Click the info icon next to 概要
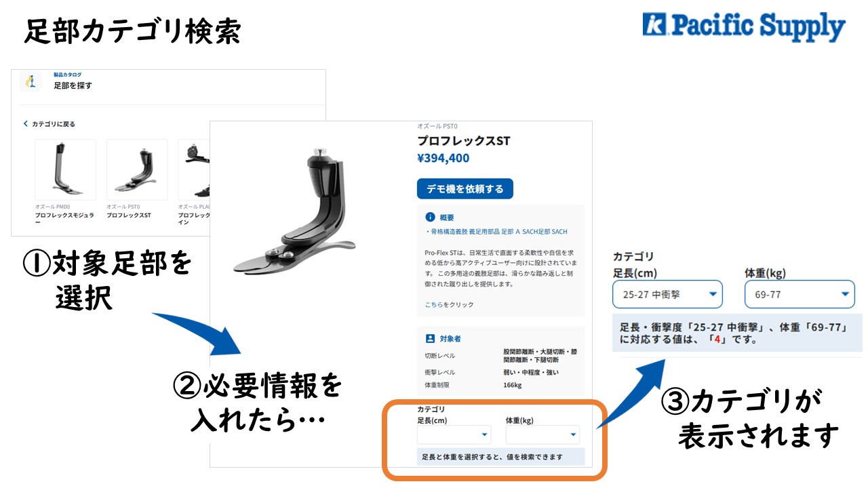868x488 pixels. (429, 217)
